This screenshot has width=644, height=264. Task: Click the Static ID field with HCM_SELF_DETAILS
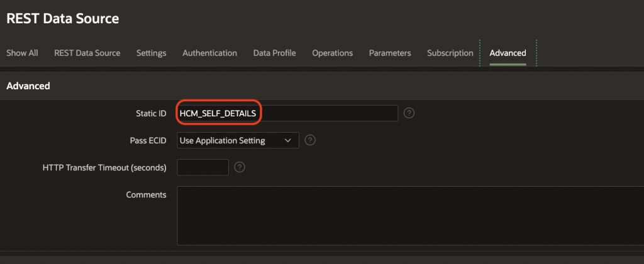287,113
